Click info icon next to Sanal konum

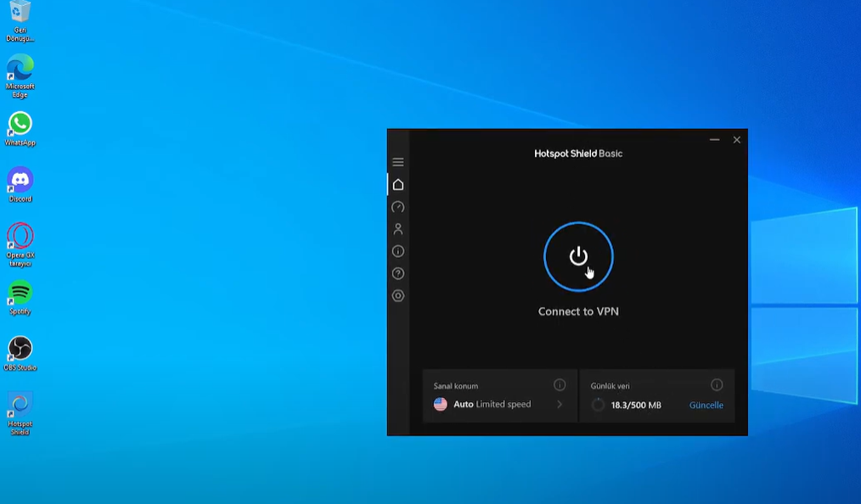pos(560,384)
